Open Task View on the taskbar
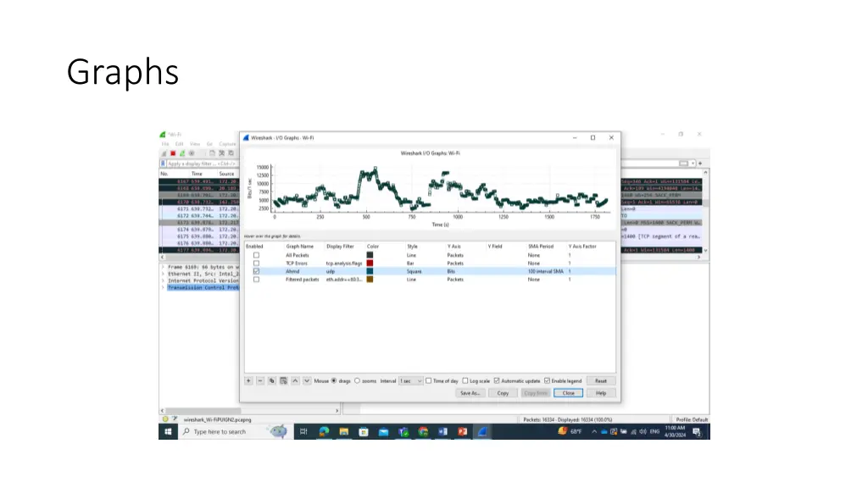The width and height of the screenshot is (868, 488). coord(303,431)
